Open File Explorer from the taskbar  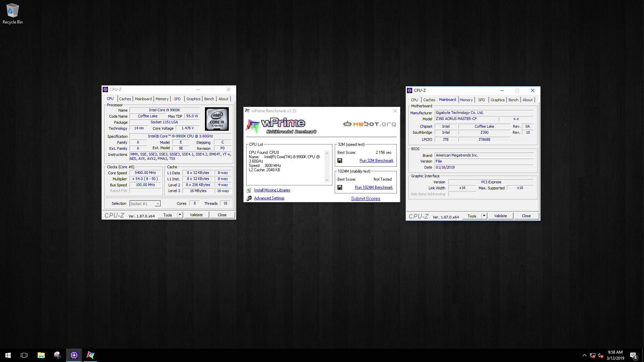pyautogui.click(x=41, y=355)
